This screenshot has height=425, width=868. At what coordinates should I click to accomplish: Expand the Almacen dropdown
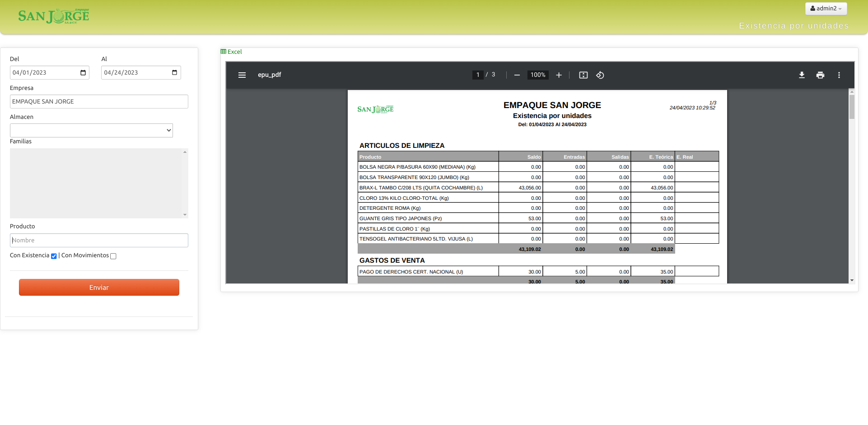[x=91, y=130]
